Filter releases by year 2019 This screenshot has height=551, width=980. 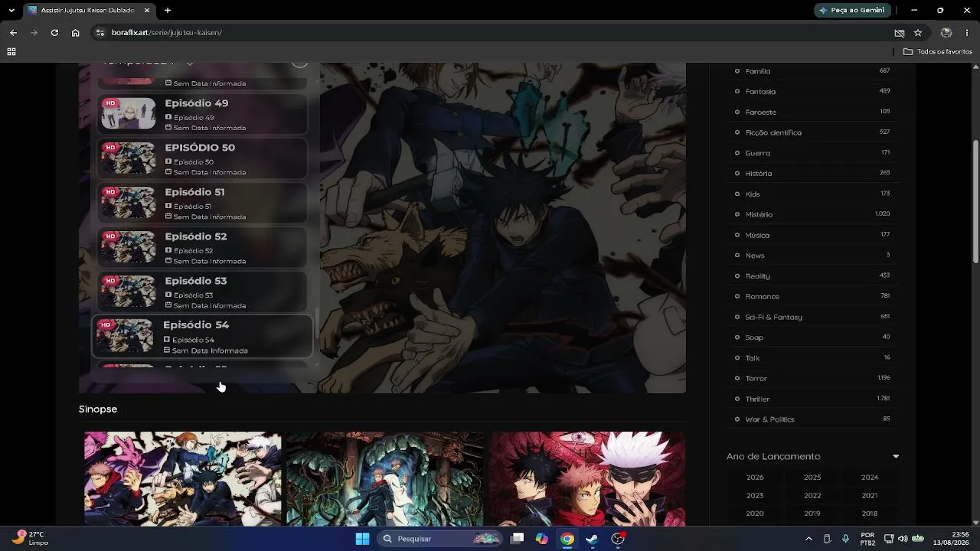pyautogui.click(x=812, y=514)
